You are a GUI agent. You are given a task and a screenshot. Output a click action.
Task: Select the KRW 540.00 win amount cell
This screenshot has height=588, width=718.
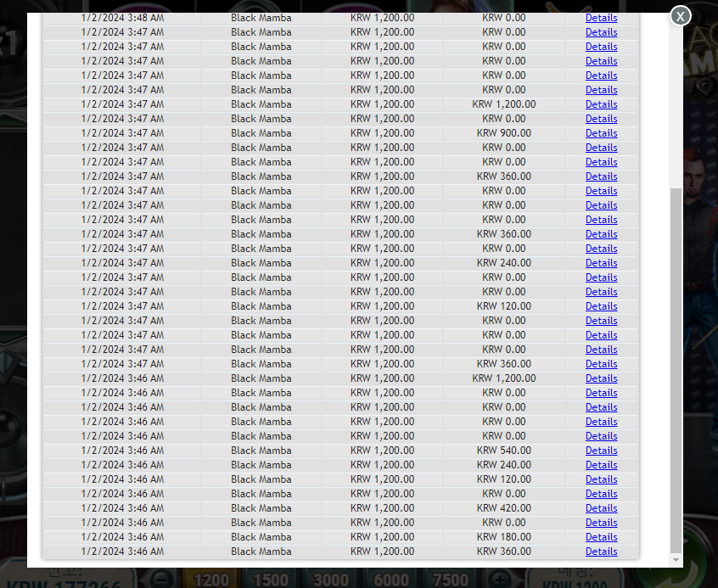click(x=503, y=451)
